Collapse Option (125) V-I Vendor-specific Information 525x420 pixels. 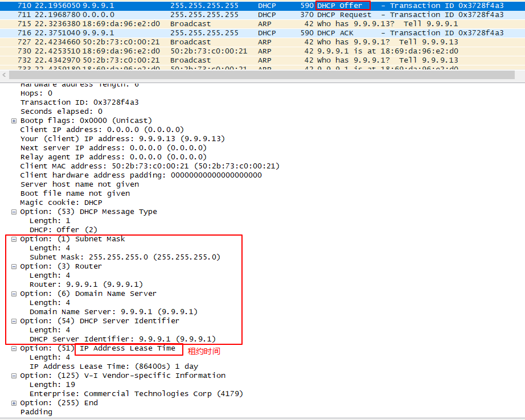pos(14,376)
